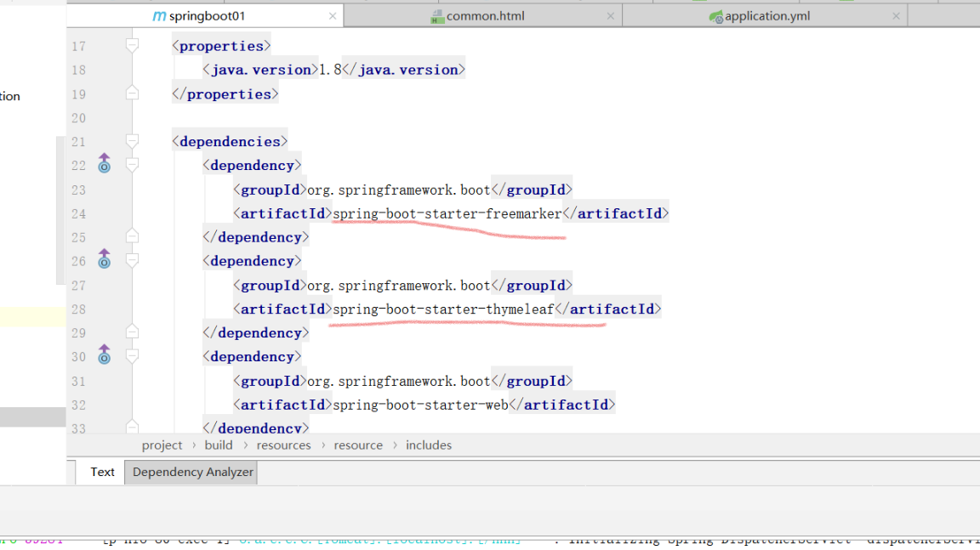980x550 pixels.
Task: Click groupId text on line 31
Action: [x=399, y=381]
